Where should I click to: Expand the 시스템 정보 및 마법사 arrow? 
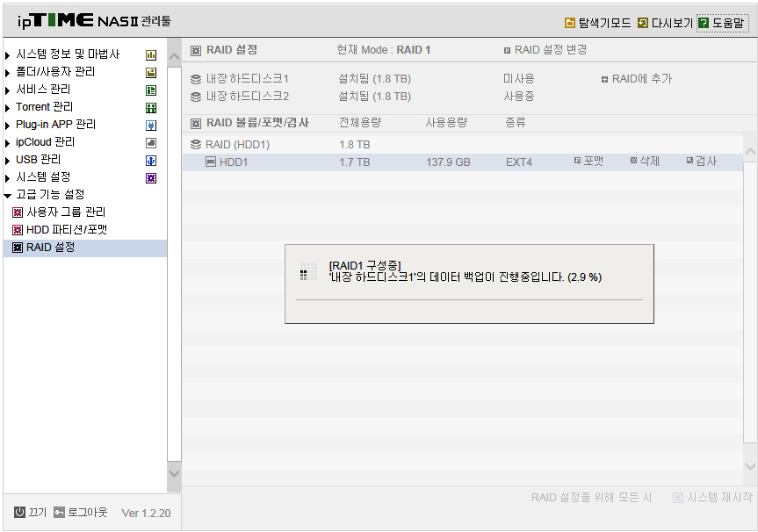[7, 55]
